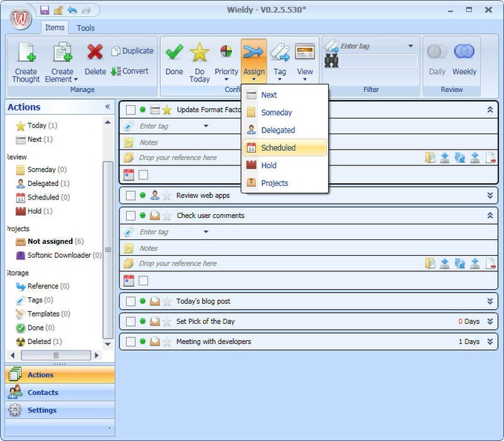Choose Someday in the Assign menu
Viewport: 504px width, 441px height.
tap(285, 113)
